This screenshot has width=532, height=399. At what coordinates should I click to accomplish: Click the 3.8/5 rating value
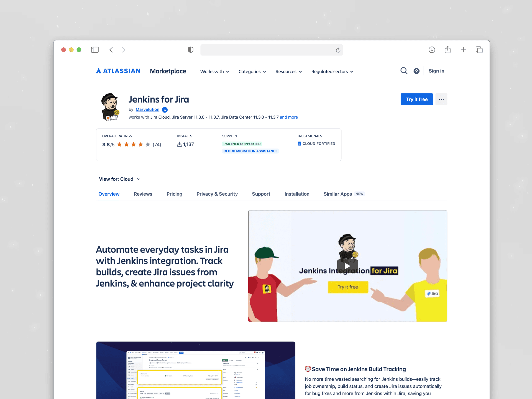coord(108,145)
